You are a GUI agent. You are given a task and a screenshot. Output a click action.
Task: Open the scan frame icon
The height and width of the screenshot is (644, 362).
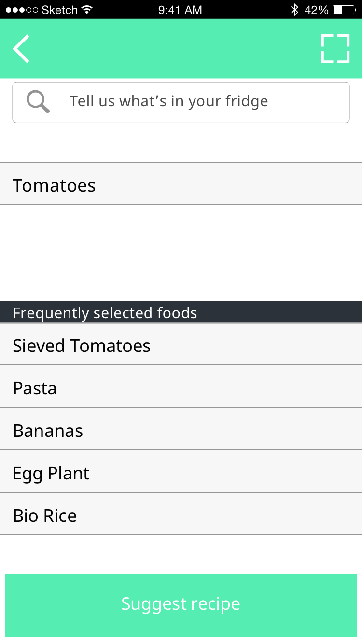click(335, 49)
